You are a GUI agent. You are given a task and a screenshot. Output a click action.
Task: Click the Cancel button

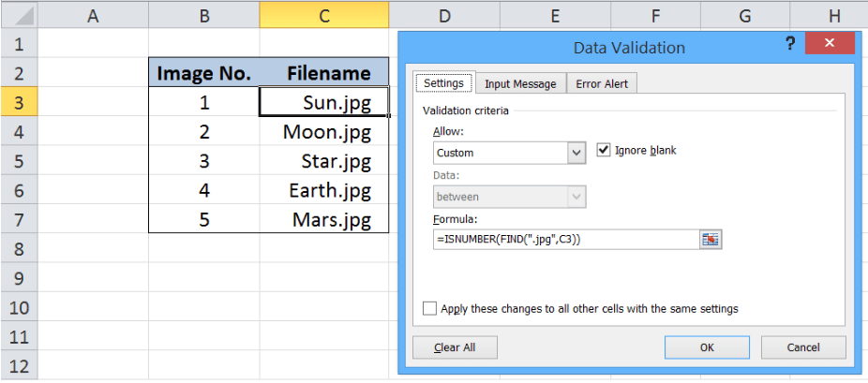(802, 347)
